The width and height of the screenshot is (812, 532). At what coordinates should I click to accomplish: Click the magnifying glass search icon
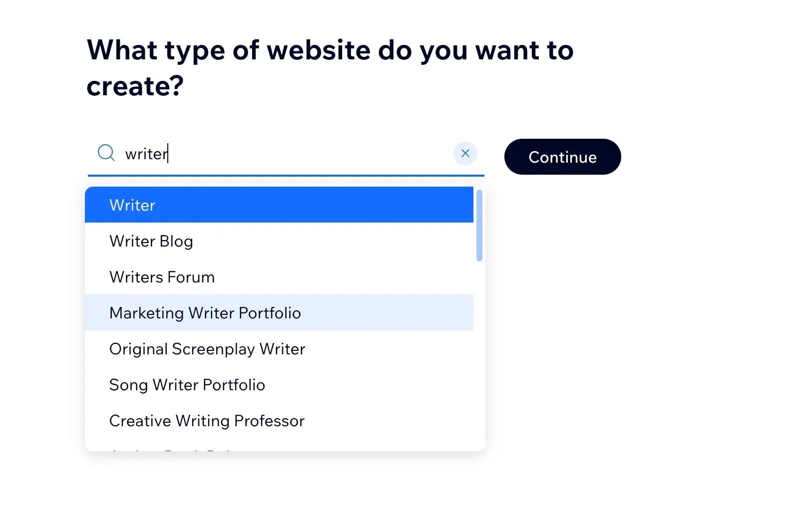click(x=106, y=153)
